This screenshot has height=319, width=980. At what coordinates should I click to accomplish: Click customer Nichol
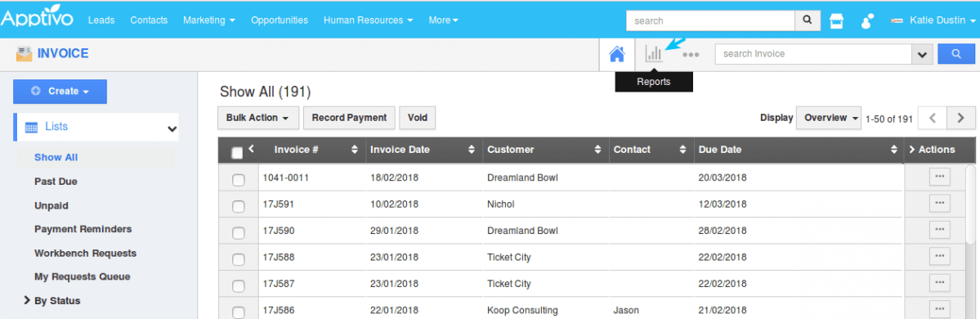click(x=500, y=204)
